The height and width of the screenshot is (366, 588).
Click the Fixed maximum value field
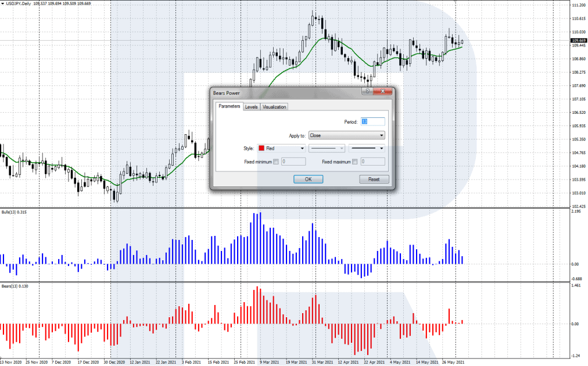point(372,162)
